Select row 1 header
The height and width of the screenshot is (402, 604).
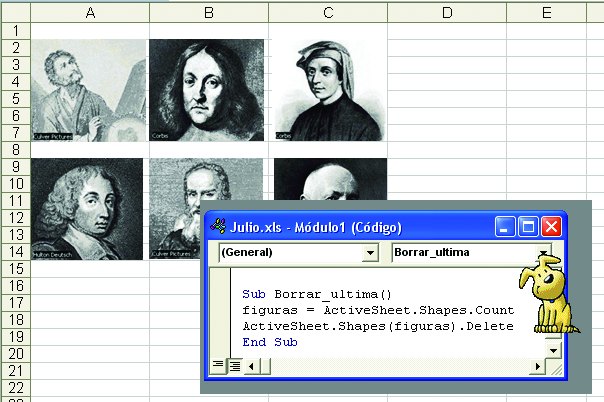[16, 30]
